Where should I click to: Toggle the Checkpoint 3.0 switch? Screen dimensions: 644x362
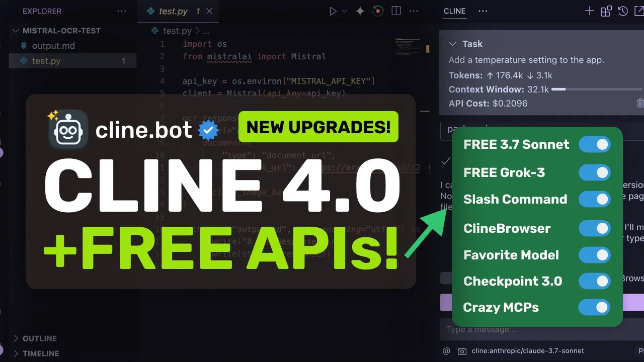click(595, 281)
